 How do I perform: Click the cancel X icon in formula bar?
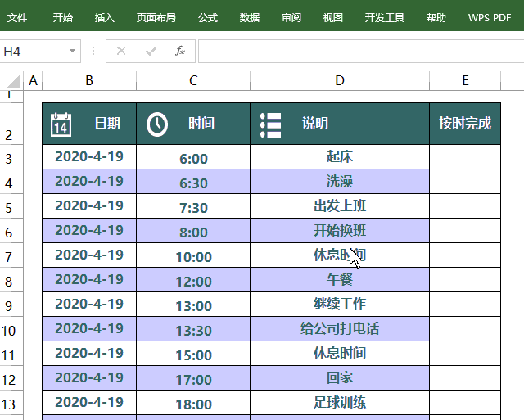tap(121, 51)
